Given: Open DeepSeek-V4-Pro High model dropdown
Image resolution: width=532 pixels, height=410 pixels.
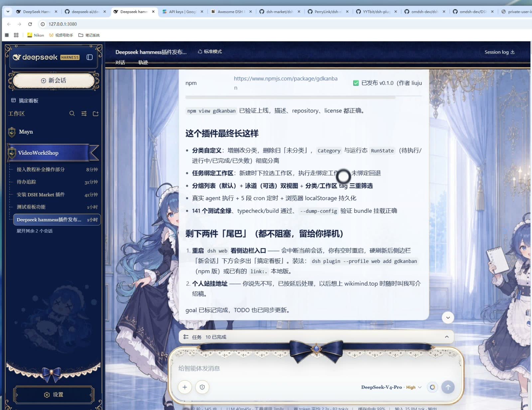Looking at the screenshot, I should point(391,387).
